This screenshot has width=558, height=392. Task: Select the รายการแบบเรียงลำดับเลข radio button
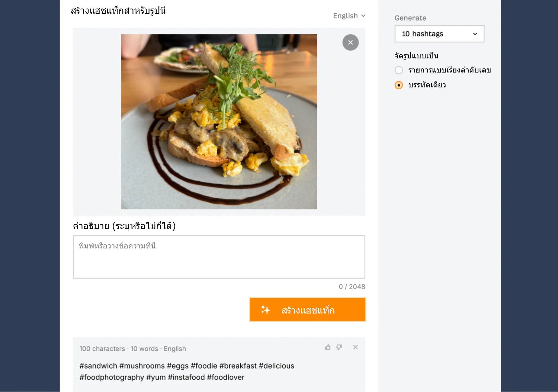tap(399, 70)
